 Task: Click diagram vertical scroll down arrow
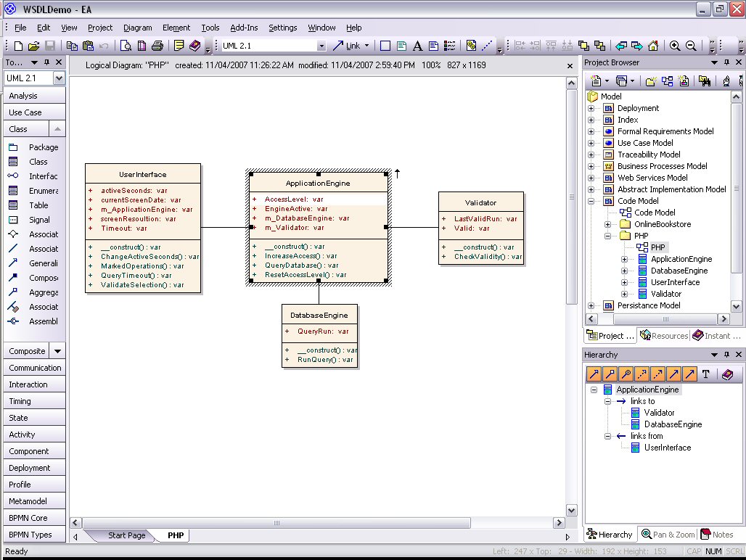571,511
